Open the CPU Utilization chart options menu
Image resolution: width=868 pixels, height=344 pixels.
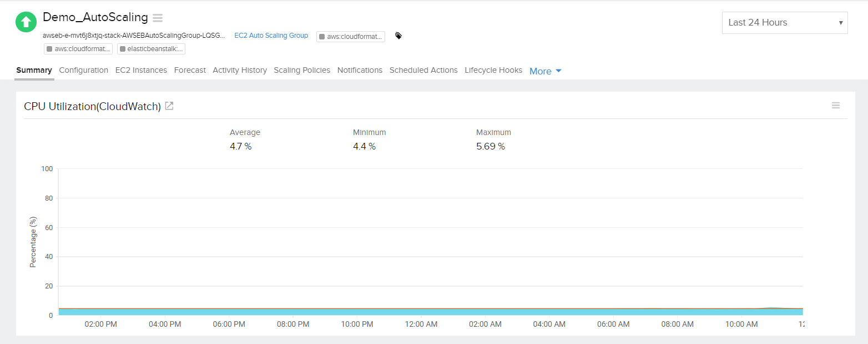point(836,105)
